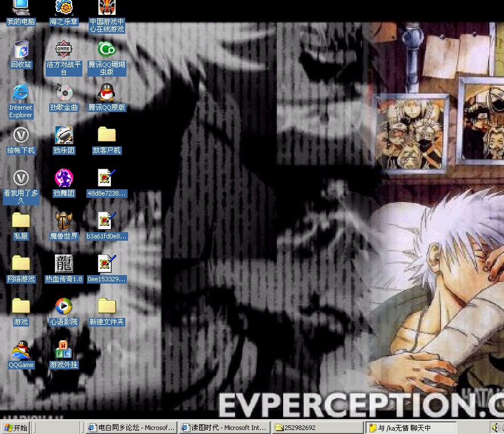The width and height of the screenshot is (504, 434).
Task: Switch to 读图时代 taskbar window
Action: (x=223, y=428)
